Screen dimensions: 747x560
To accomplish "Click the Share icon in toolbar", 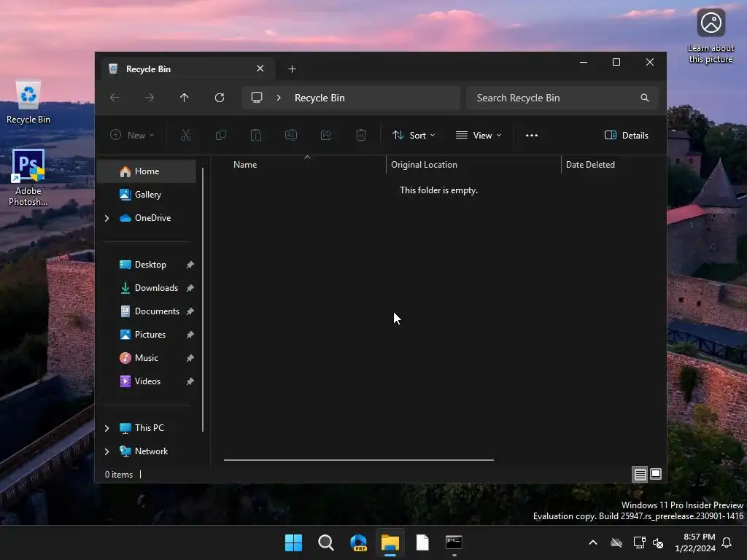I will (x=326, y=135).
